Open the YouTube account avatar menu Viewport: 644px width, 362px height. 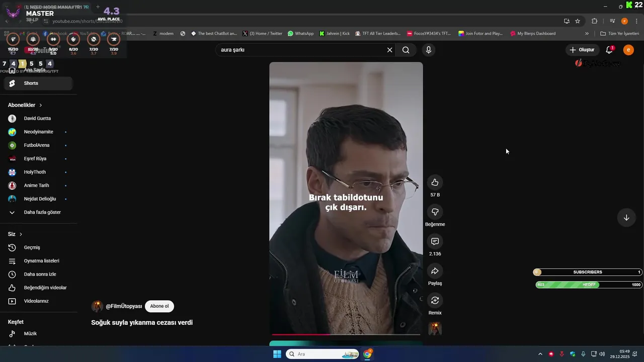click(628, 50)
